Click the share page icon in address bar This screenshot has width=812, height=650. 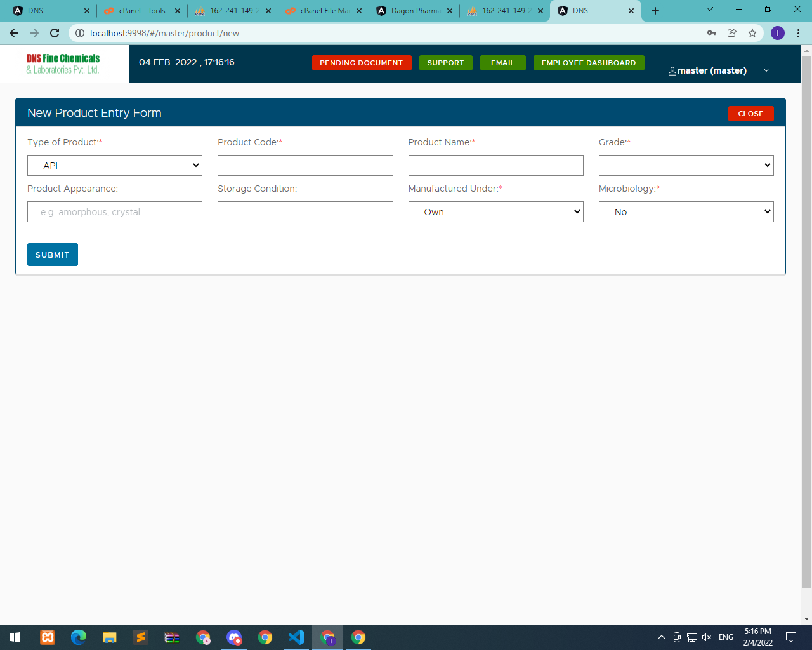(x=732, y=33)
